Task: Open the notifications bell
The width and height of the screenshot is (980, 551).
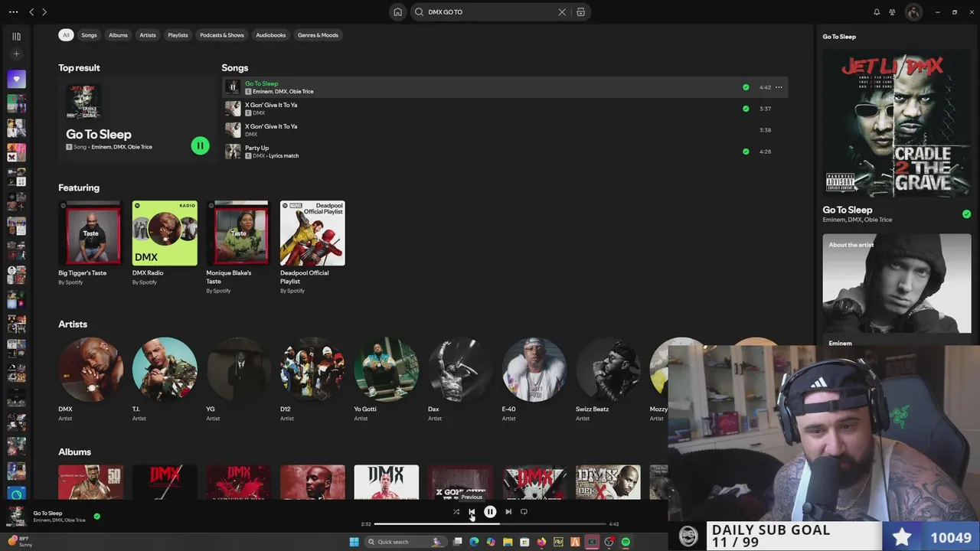Action: pyautogui.click(x=877, y=12)
